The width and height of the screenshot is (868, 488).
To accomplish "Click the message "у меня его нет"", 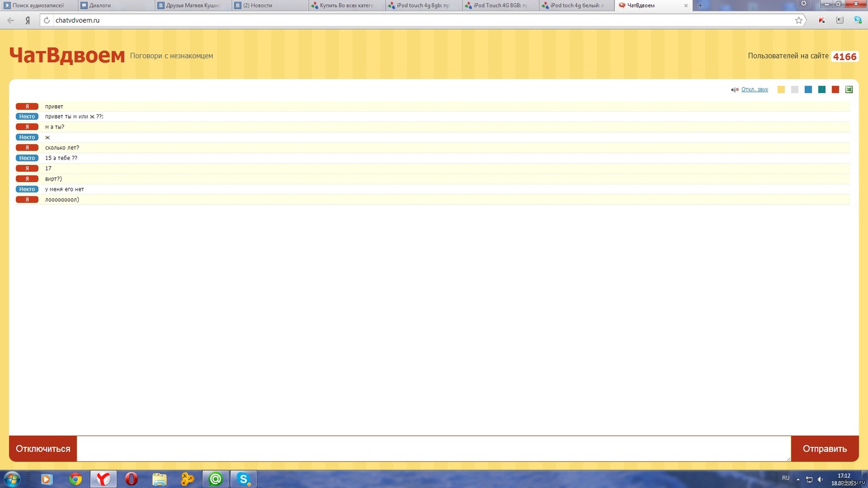I will click(x=65, y=189).
